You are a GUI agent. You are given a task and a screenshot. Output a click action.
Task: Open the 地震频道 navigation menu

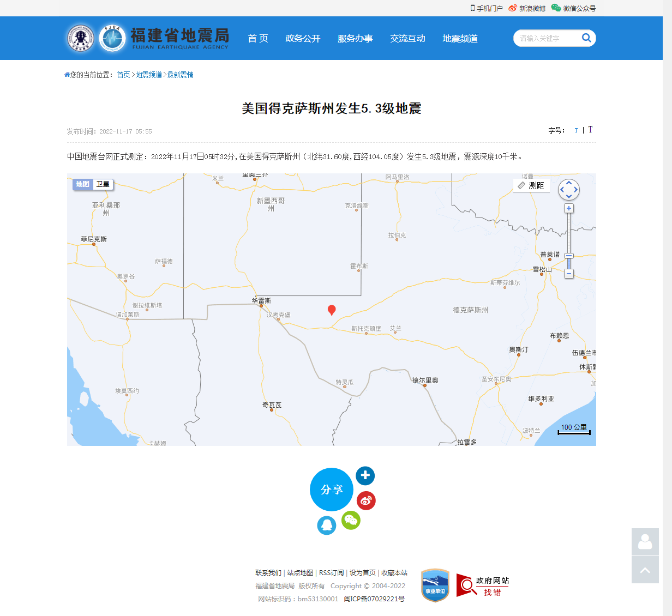(460, 38)
